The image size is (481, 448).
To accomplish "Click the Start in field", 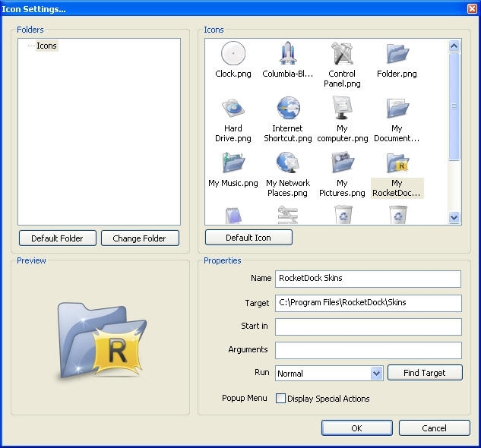I will 368,327.
